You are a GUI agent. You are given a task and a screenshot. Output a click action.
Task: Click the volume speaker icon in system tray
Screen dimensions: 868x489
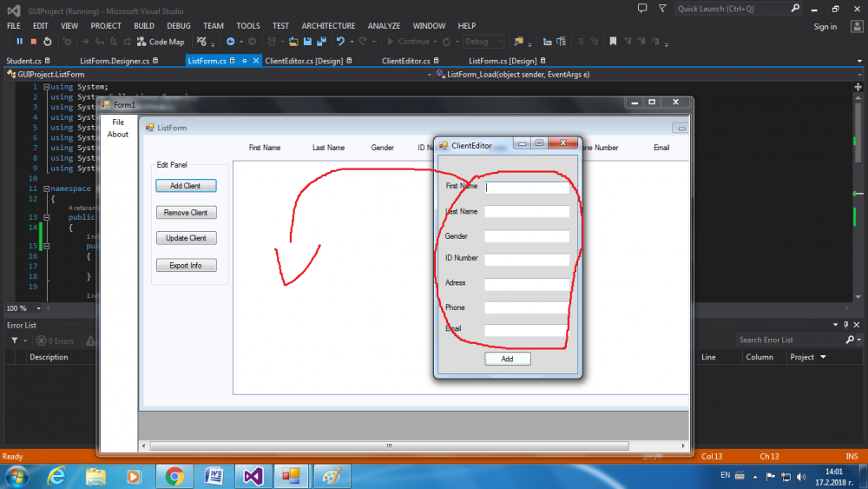(x=801, y=477)
